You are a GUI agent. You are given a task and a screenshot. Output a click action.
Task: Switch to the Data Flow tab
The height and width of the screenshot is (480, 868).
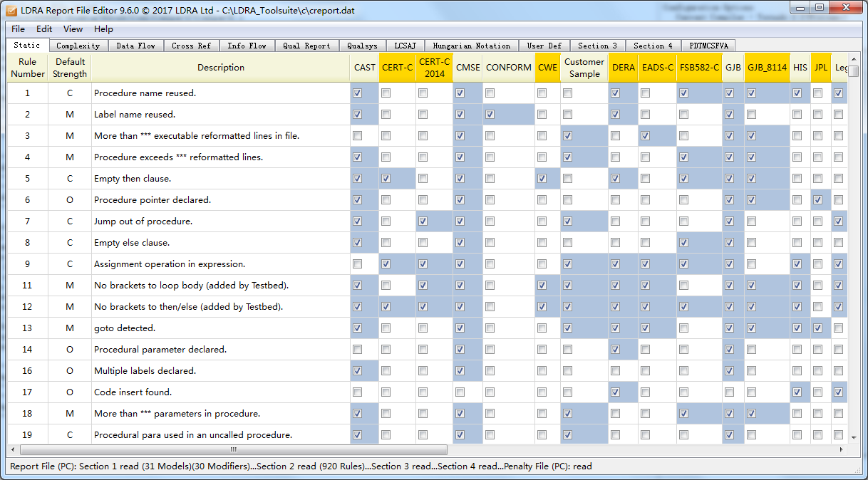pyautogui.click(x=135, y=46)
